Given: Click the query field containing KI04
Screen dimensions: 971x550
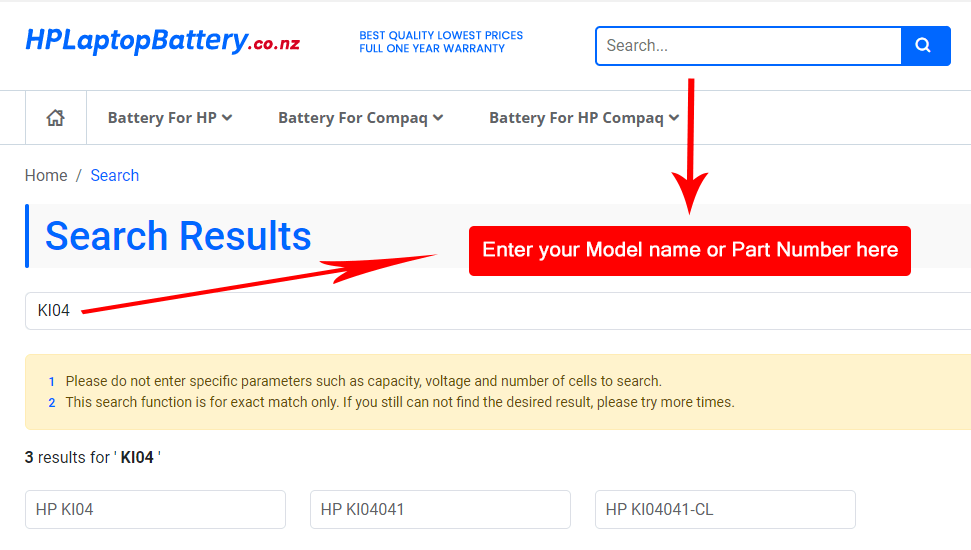Looking at the screenshot, I should tap(500, 311).
